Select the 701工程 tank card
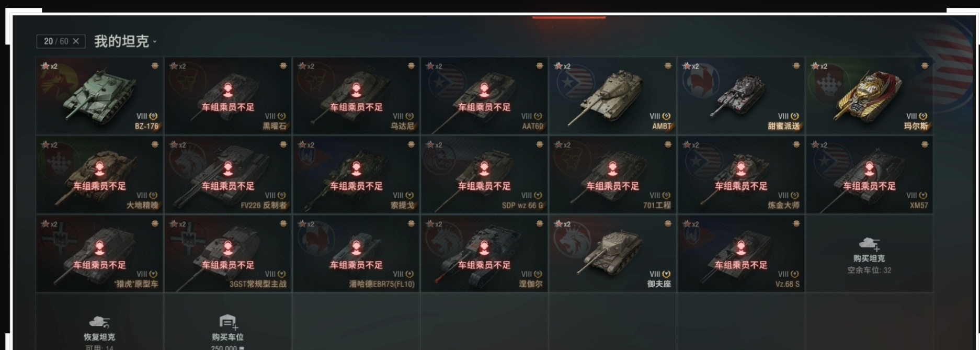980x350 pixels. click(x=612, y=174)
